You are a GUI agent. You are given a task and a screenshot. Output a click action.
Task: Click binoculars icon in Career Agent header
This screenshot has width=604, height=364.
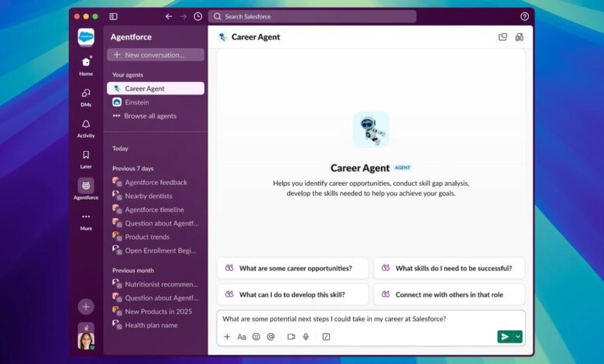(x=520, y=37)
